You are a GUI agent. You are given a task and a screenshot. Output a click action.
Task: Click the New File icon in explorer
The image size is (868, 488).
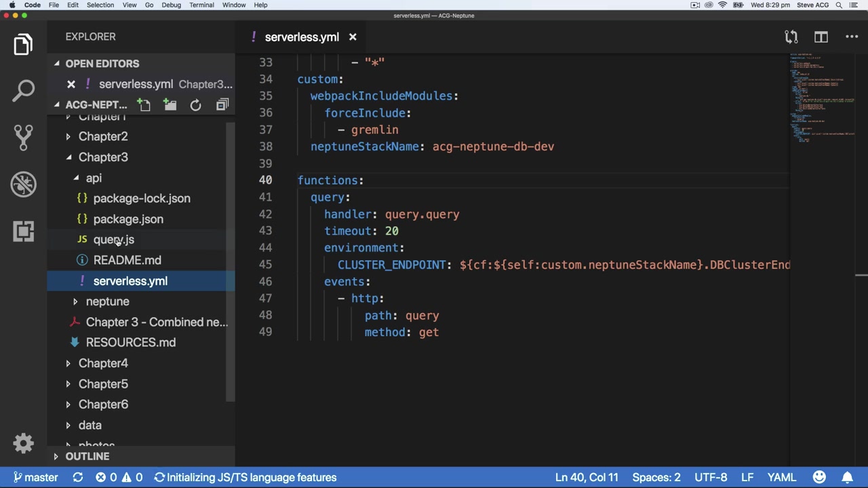tap(144, 105)
